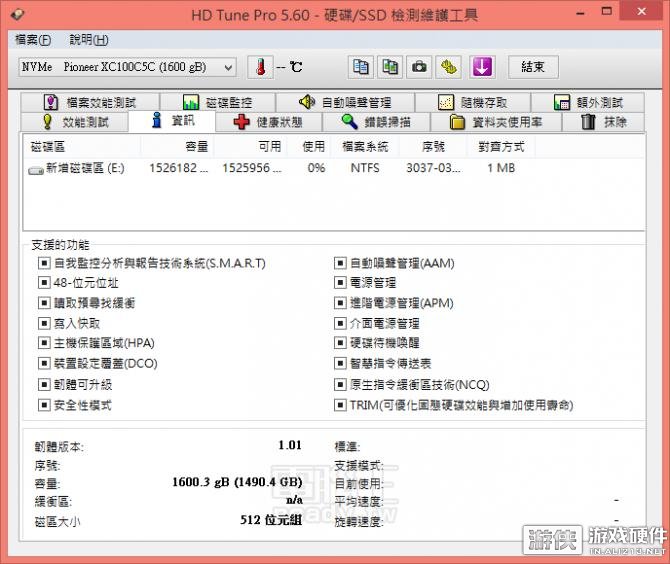Viewport: 670px width, 564px height.
Task: Switch to the 自動噪聲管理 tab
Action: (x=345, y=103)
